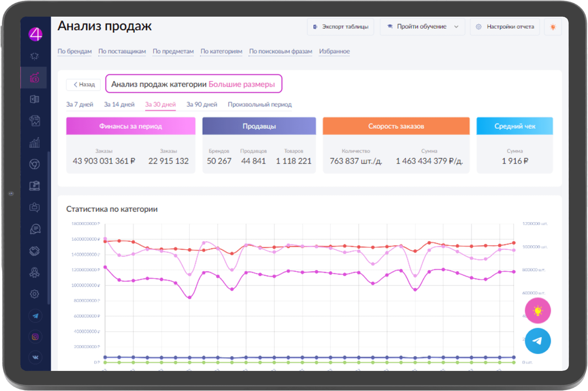
Task: Select the 'За 7 дней' period option
Action: (x=79, y=104)
